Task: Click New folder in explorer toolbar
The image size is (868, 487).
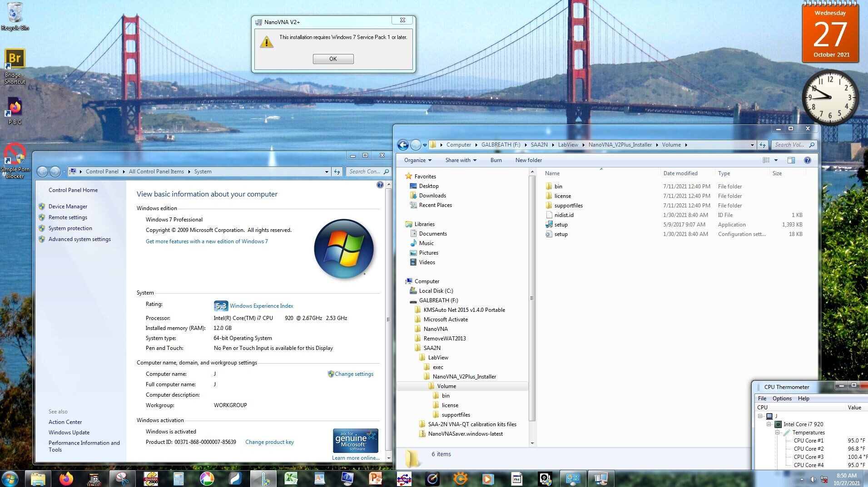Action: tap(528, 160)
